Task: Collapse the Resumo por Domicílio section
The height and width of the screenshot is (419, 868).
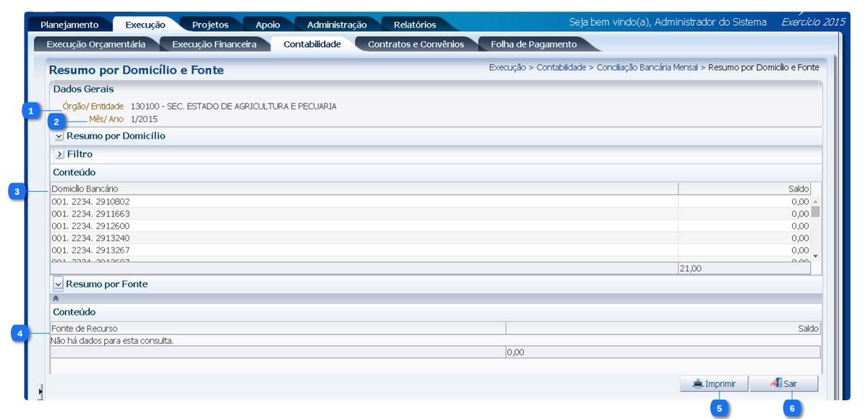Action: [x=59, y=136]
